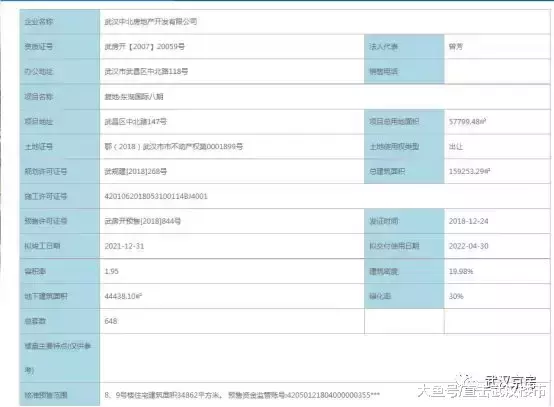Click building density value 19.98%
The image size is (554, 407).
pyautogui.click(x=461, y=271)
